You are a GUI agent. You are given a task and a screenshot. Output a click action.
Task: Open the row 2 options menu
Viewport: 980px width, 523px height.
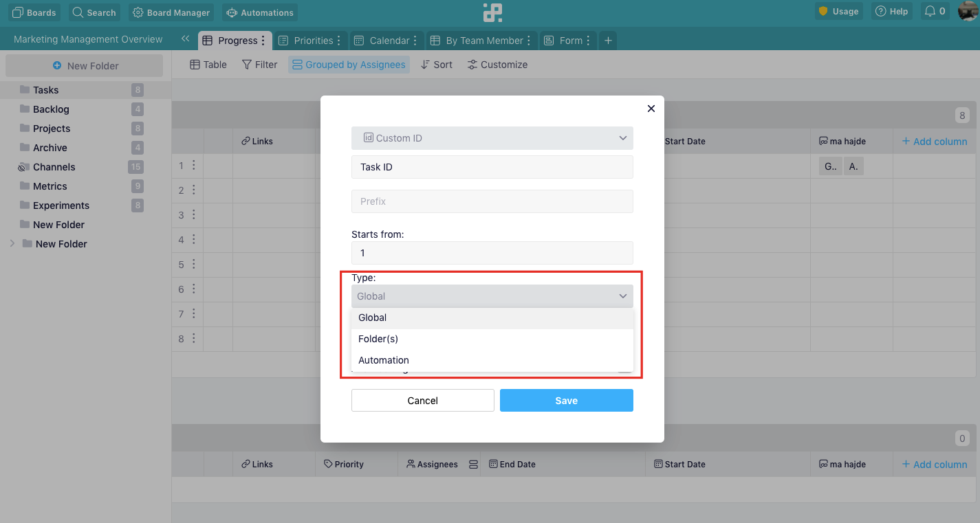pyautogui.click(x=194, y=190)
